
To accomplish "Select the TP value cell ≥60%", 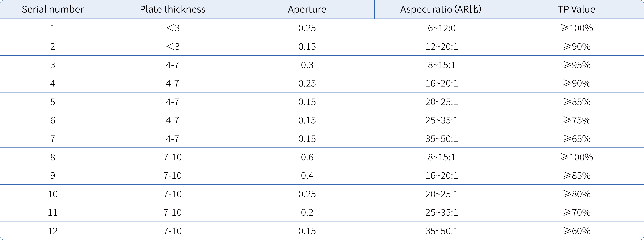I will coord(576,231).
